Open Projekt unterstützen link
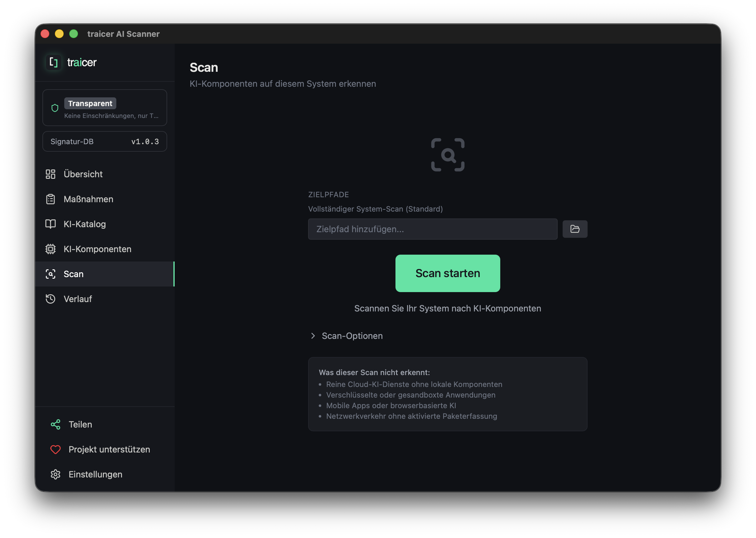 pyautogui.click(x=105, y=450)
